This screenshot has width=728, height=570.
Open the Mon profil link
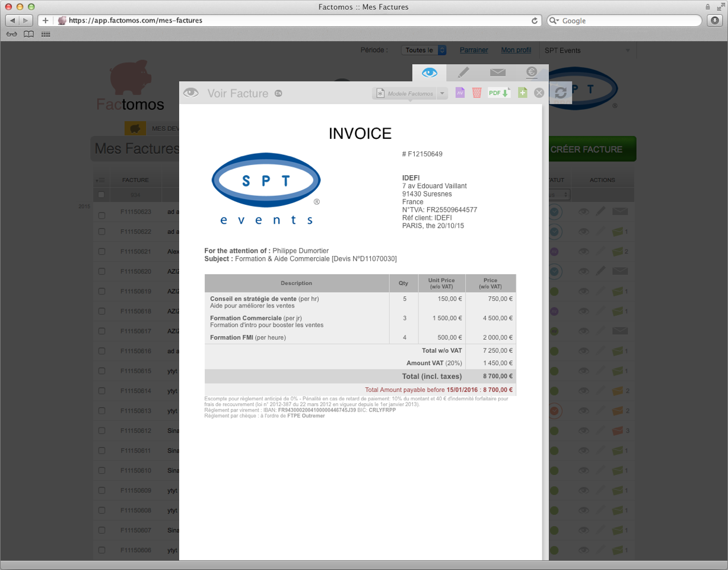pyautogui.click(x=516, y=50)
